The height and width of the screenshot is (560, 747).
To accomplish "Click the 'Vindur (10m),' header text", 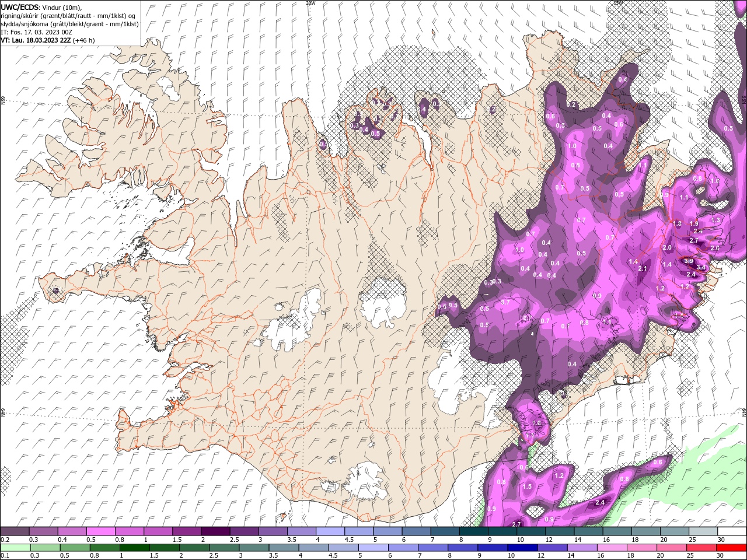I will coord(62,7).
